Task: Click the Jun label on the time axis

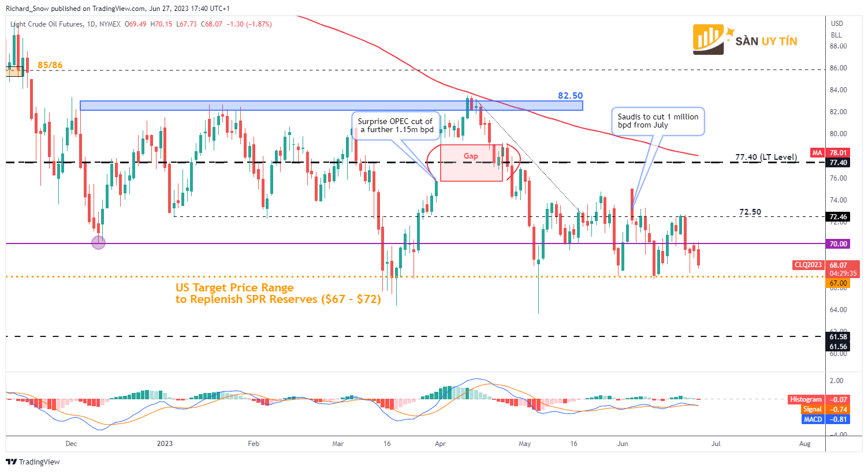Action: 623,444
